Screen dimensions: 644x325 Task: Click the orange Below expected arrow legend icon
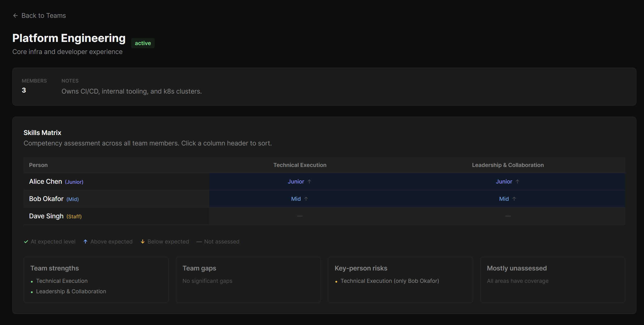pos(143,242)
